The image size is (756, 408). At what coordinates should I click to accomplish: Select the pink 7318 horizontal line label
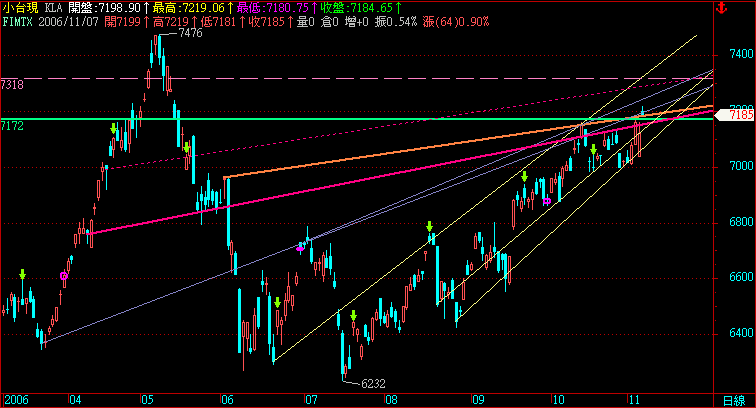(13, 86)
